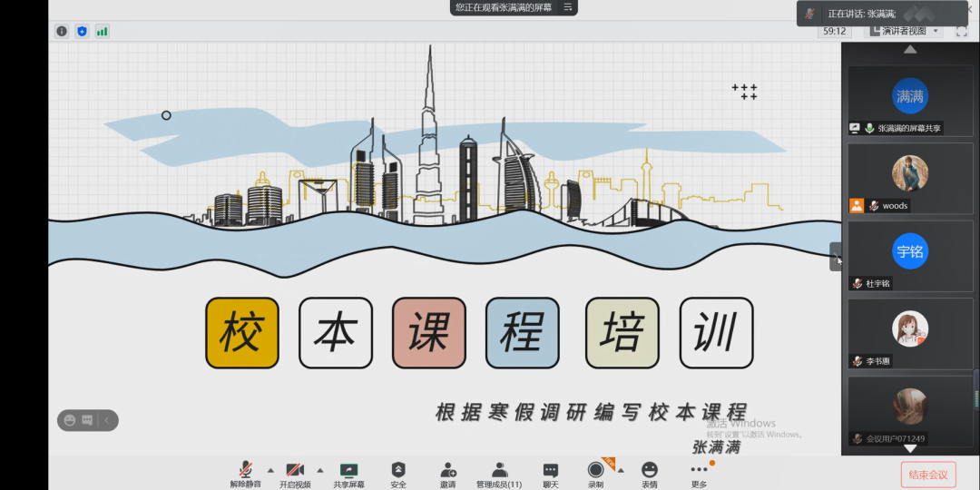Viewport: 980px width, 490px height.
Task: Open audio options arrow beside 解除静音
Action: (270, 470)
